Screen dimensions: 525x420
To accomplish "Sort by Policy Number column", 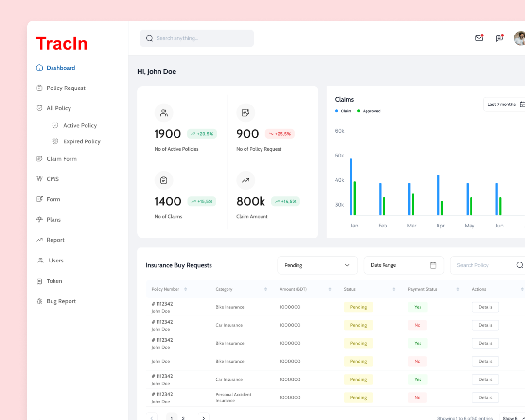I will (186, 289).
